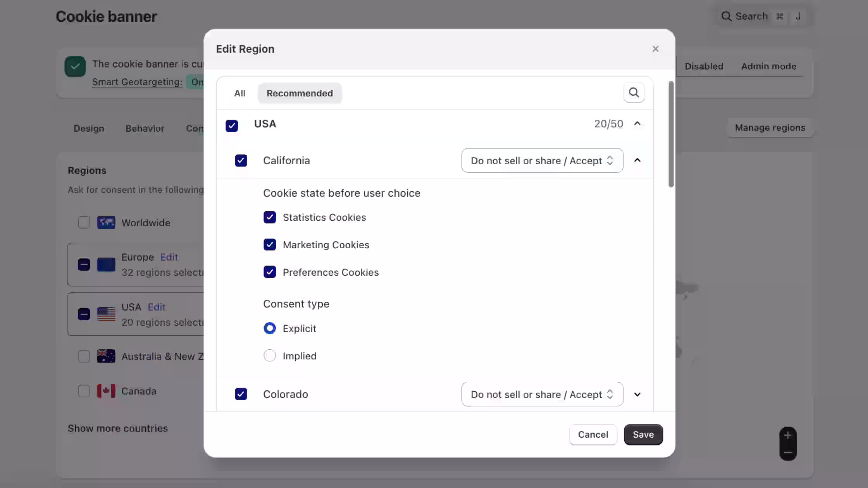Close the Edit Region dialog
868x488 pixels.
pos(655,49)
